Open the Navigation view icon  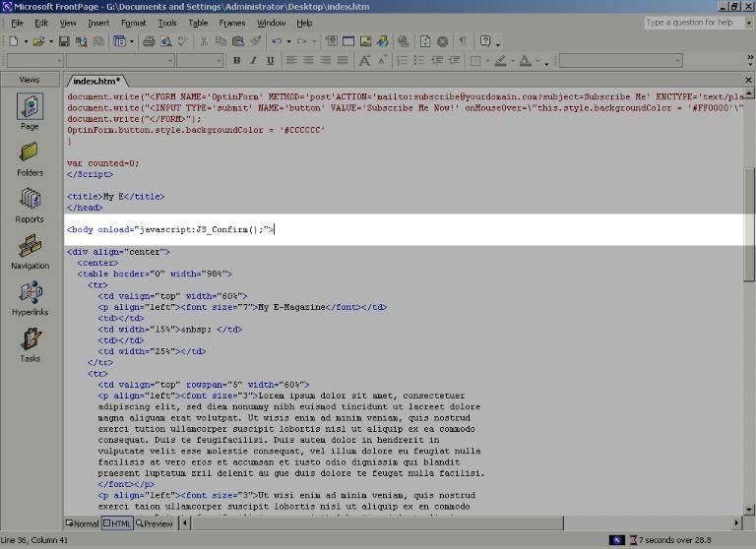click(x=30, y=249)
